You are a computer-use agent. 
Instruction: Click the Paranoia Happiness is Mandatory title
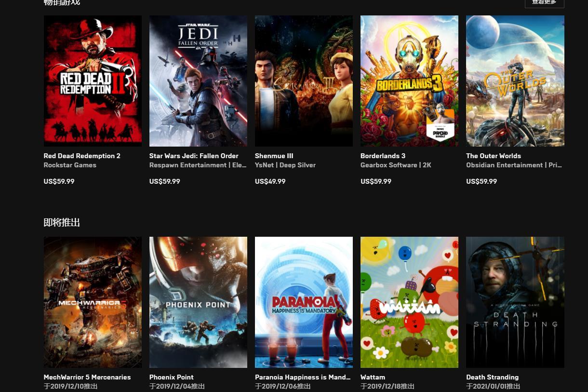[x=303, y=377]
